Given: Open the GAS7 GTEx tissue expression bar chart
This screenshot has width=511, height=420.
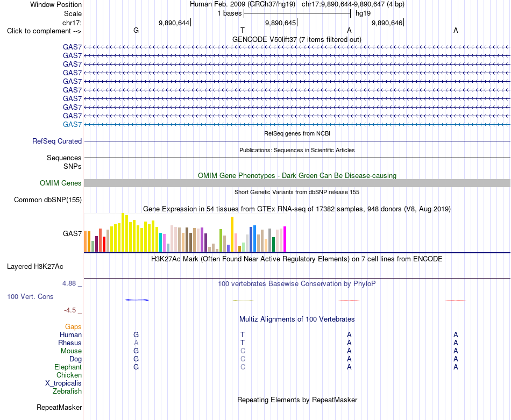Looking at the screenshot, I should [185, 233].
